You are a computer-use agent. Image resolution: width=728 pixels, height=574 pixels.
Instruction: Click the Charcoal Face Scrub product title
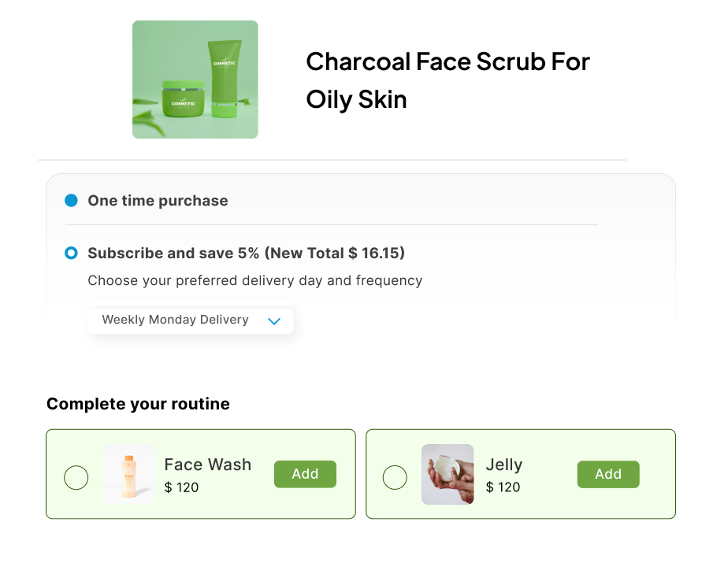click(x=448, y=80)
